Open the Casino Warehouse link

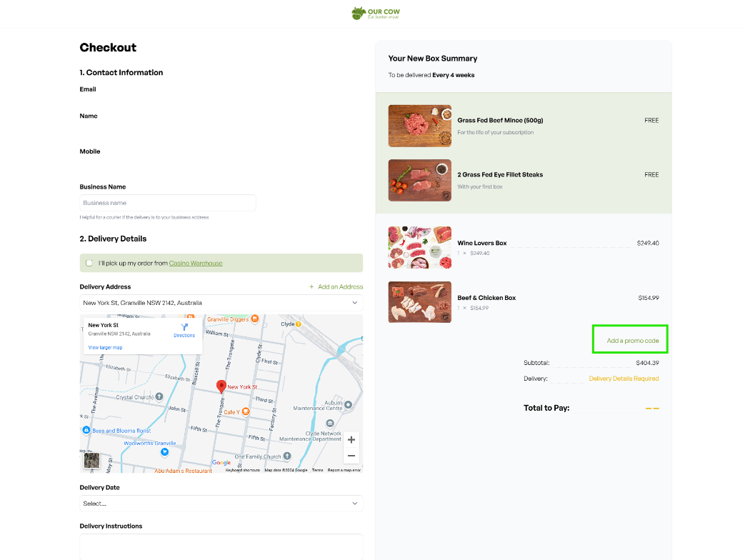click(x=196, y=263)
